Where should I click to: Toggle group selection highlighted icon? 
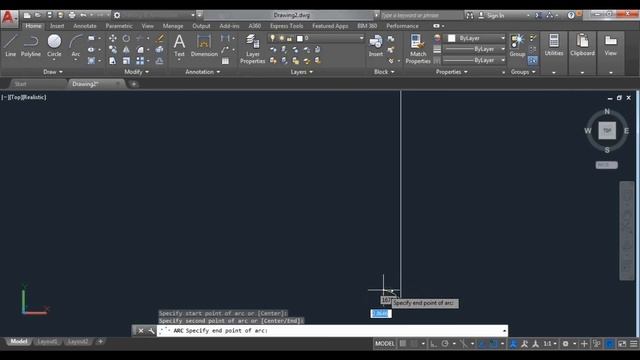[533, 60]
